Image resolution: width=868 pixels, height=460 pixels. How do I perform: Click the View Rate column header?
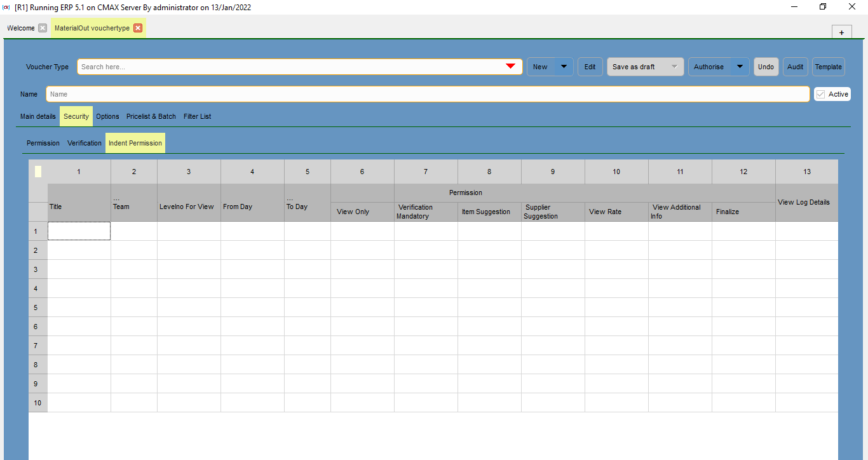tap(617, 212)
